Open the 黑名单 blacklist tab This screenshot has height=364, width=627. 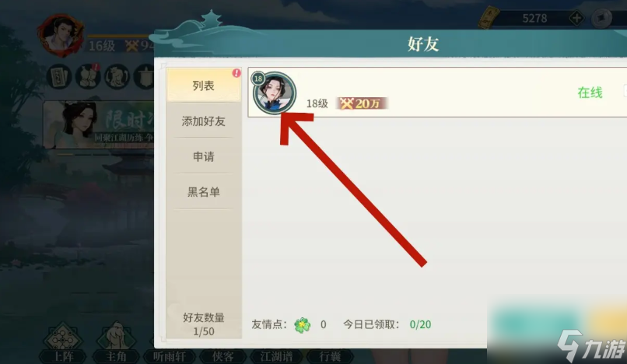(x=204, y=191)
